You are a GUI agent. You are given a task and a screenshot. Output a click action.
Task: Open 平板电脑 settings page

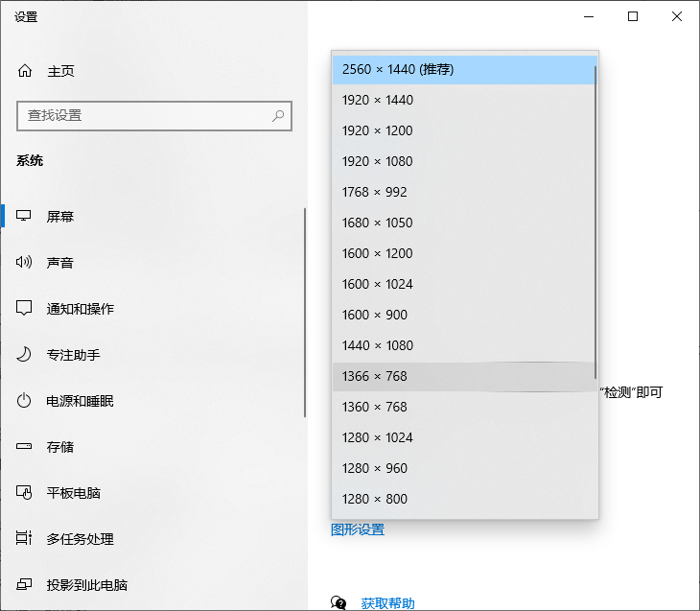coord(153,493)
